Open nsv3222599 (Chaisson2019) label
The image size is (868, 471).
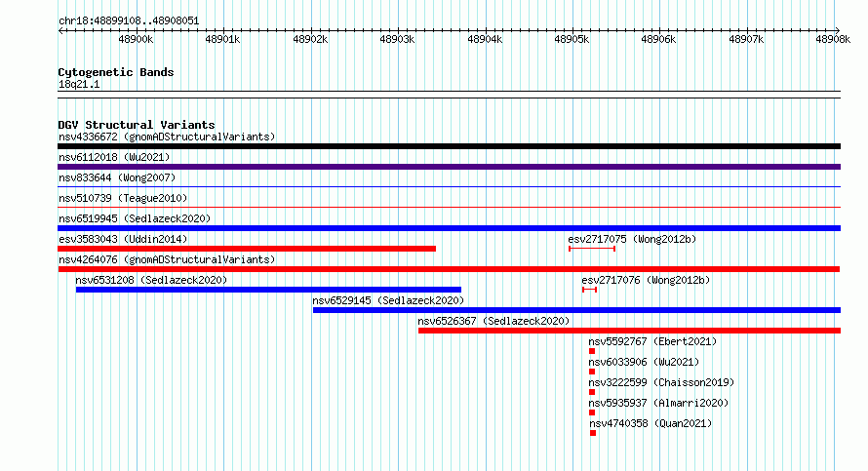pyautogui.click(x=661, y=382)
